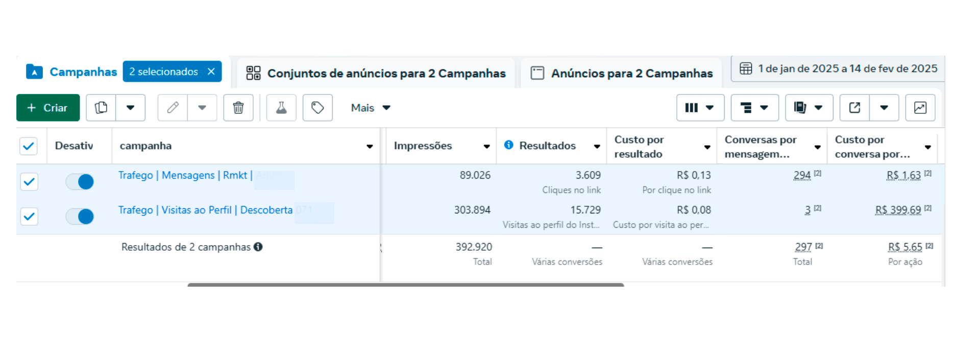Disable the Trafego Mensagens Rmkt campaign toggle
This screenshot has width=980, height=339.
80,182
